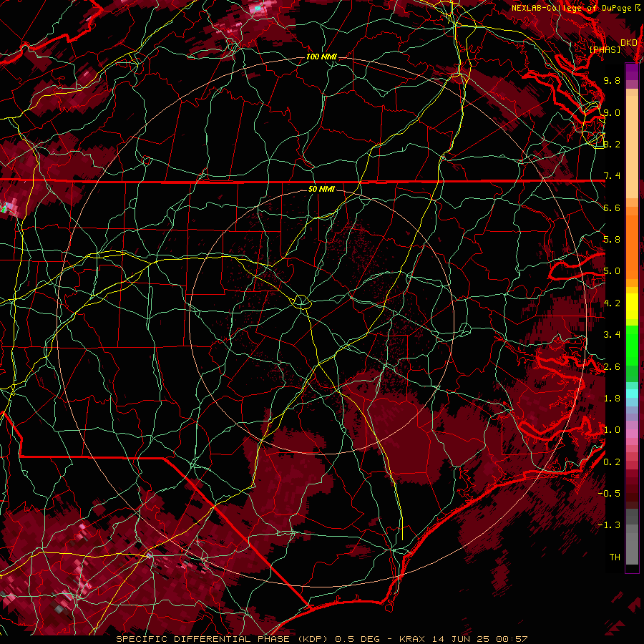Click the 9.0 value on color scale
This screenshot has height=644, width=644.
[x=612, y=112]
